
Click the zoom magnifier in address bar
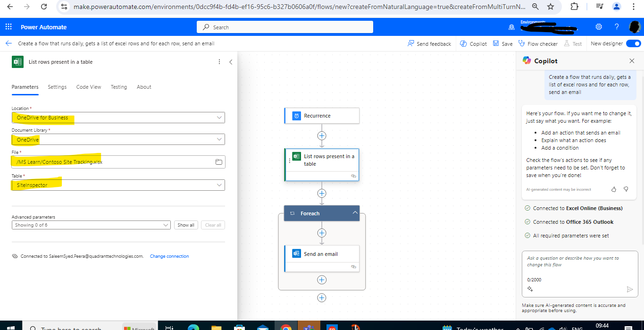(535, 7)
